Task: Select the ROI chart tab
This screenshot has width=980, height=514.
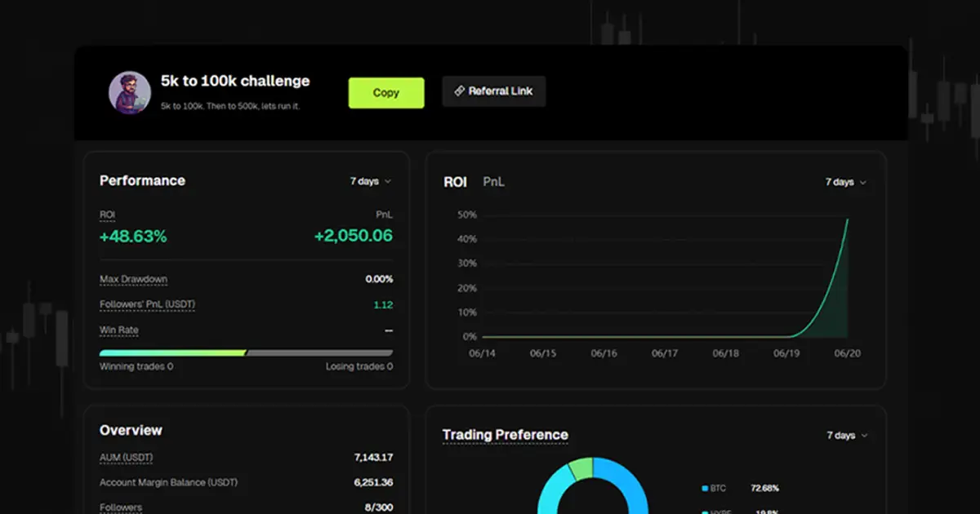Action: tap(455, 182)
